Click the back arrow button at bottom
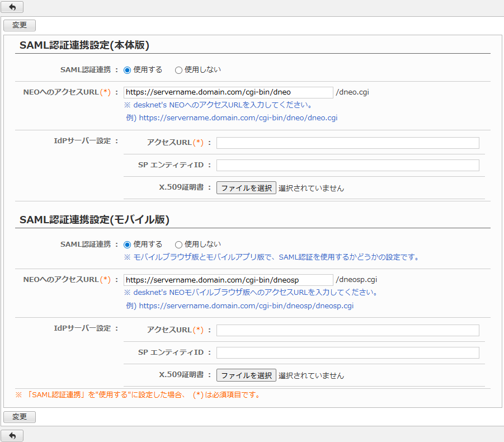 point(12,435)
